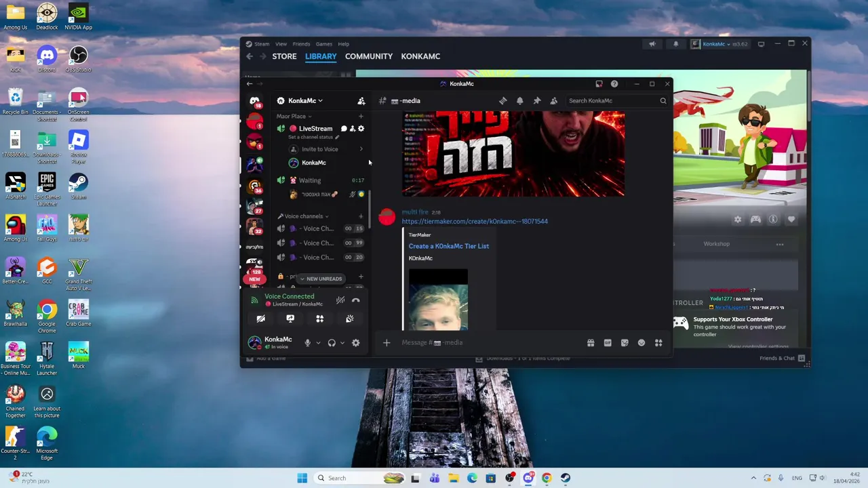Open the Friends menu in Steam
This screenshot has height=488, width=868.
pos(301,44)
